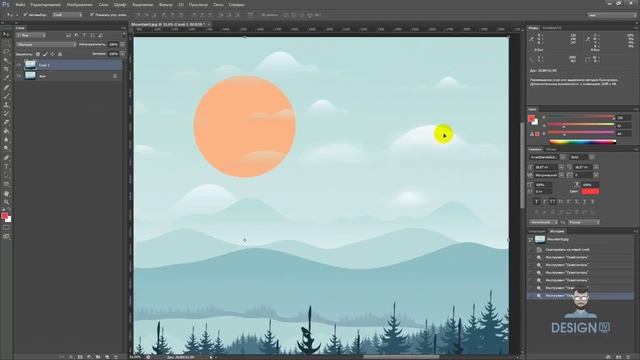Select the Paint Bucket tool
Viewport: 640px width, 360px height.
(x=6, y=131)
